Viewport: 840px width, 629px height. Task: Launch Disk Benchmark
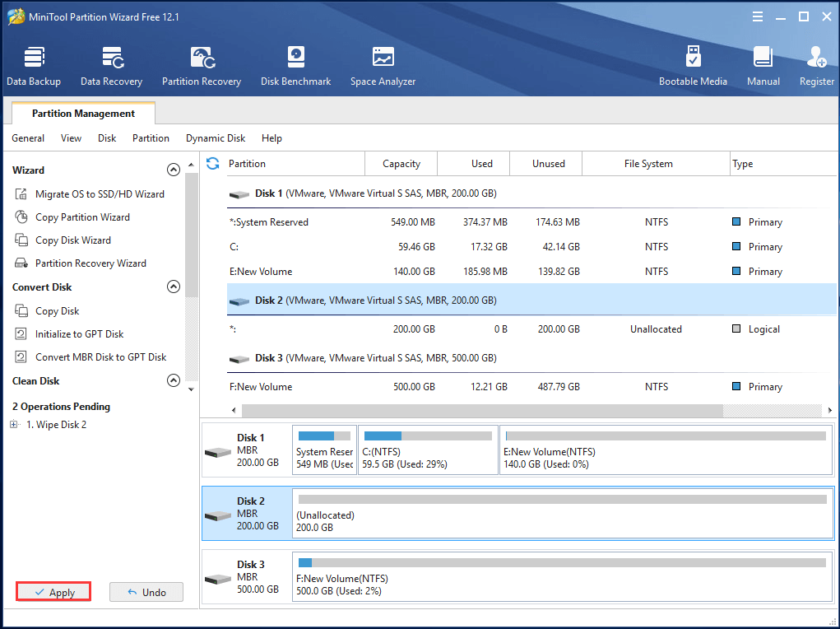(x=295, y=65)
